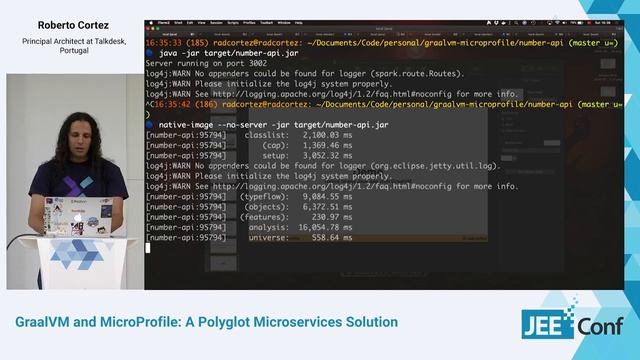Click the Wi-Fi status icon in menu bar

click(557, 23)
